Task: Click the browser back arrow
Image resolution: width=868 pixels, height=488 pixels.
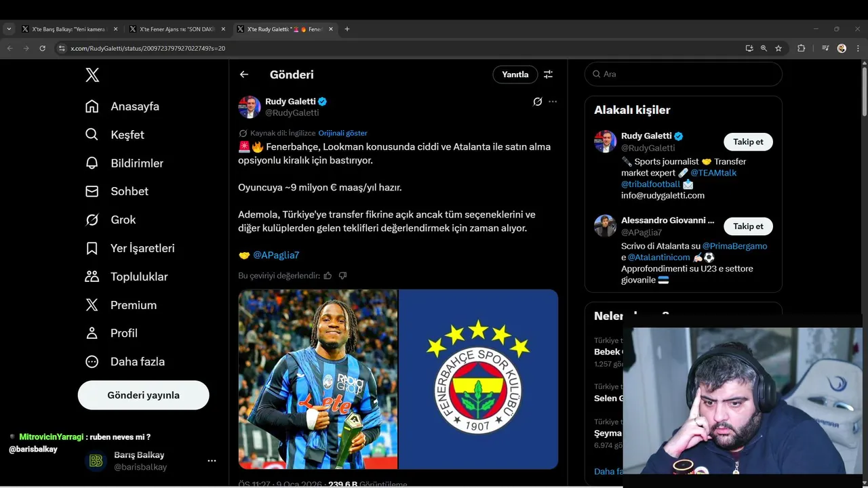Action: coord(9,48)
